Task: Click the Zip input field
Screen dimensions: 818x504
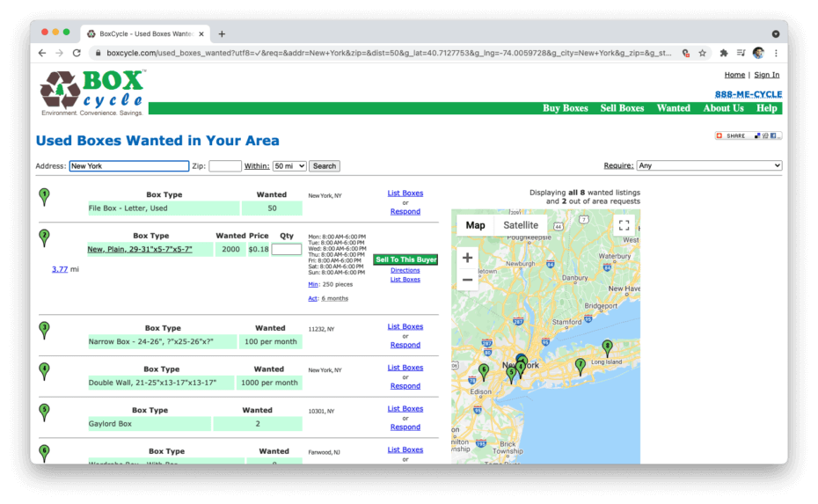Action: pos(225,166)
